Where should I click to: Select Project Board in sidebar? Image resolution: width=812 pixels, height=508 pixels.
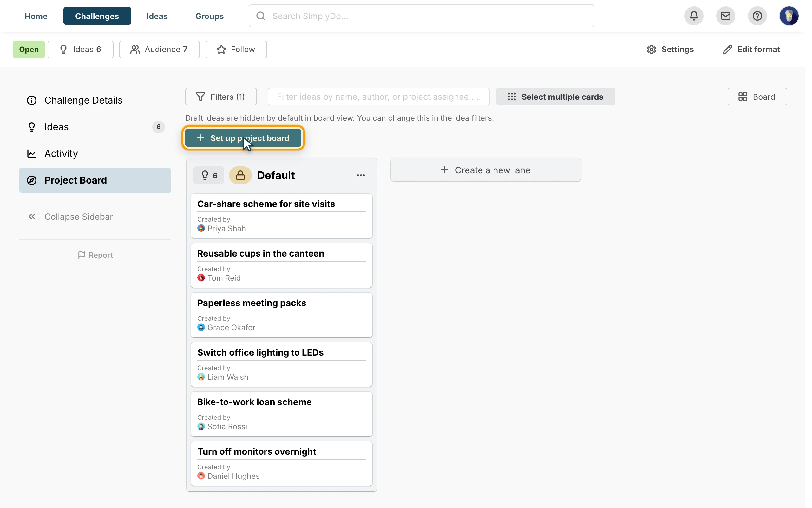coord(95,180)
